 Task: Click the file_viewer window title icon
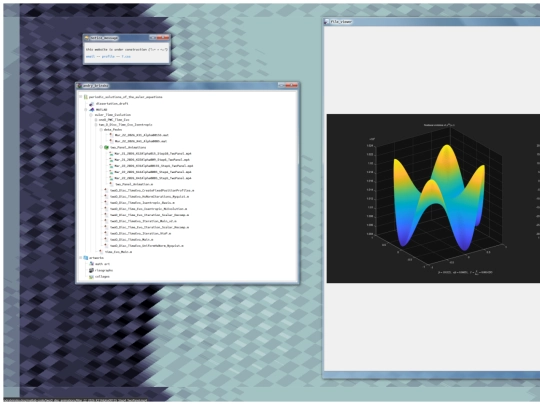[x=326, y=22]
